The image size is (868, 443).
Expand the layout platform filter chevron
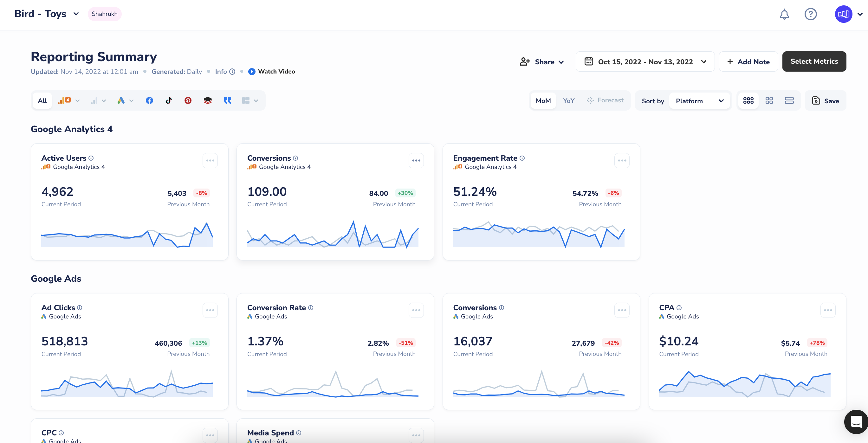pos(256,101)
